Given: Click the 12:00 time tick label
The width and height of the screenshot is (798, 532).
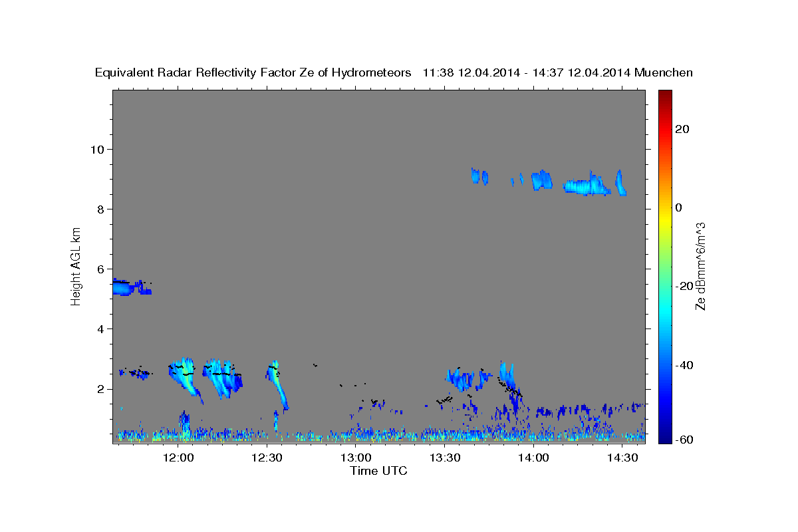Looking at the screenshot, I should [x=178, y=458].
